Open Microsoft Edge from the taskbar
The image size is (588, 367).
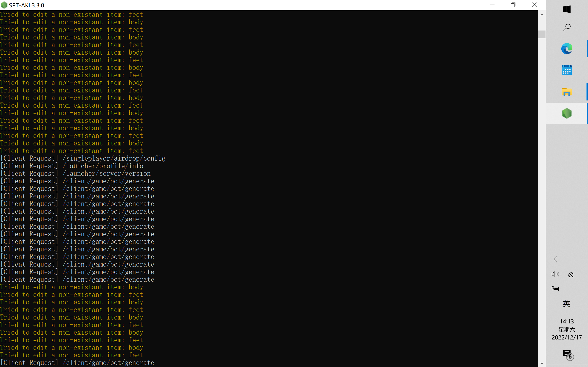567,49
